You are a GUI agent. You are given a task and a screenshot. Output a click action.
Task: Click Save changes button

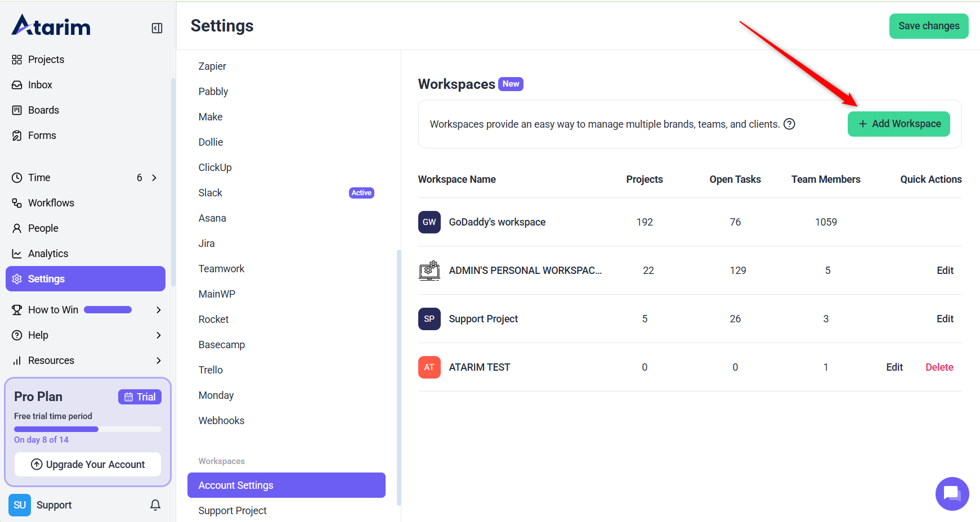(928, 26)
